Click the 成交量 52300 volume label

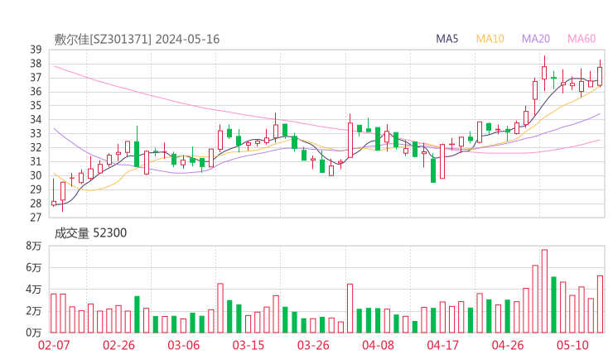point(90,232)
